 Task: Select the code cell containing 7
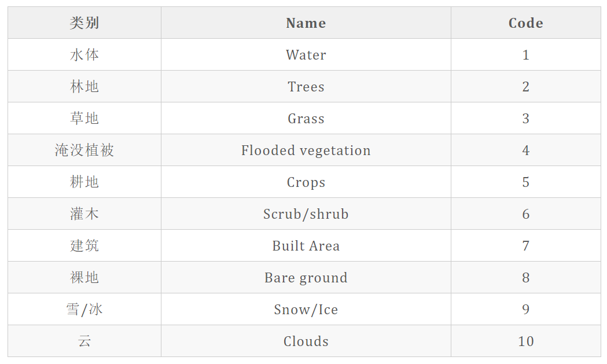[525, 246]
